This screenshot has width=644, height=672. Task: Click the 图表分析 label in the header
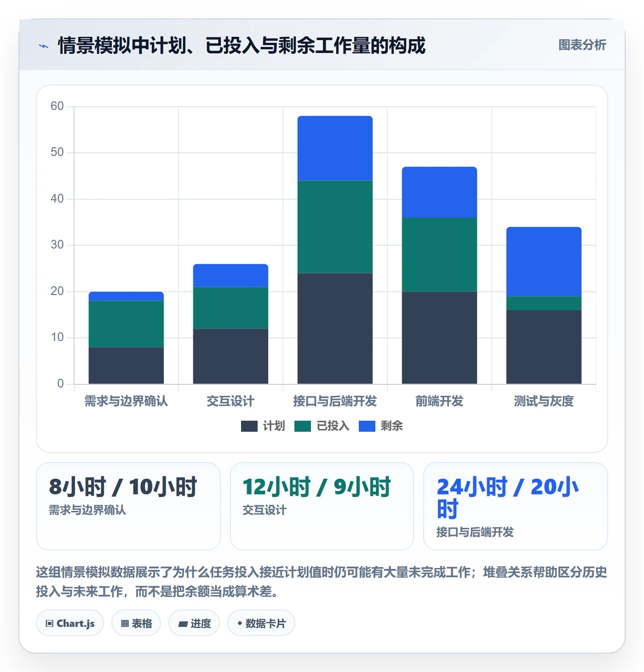coord(582,45)
